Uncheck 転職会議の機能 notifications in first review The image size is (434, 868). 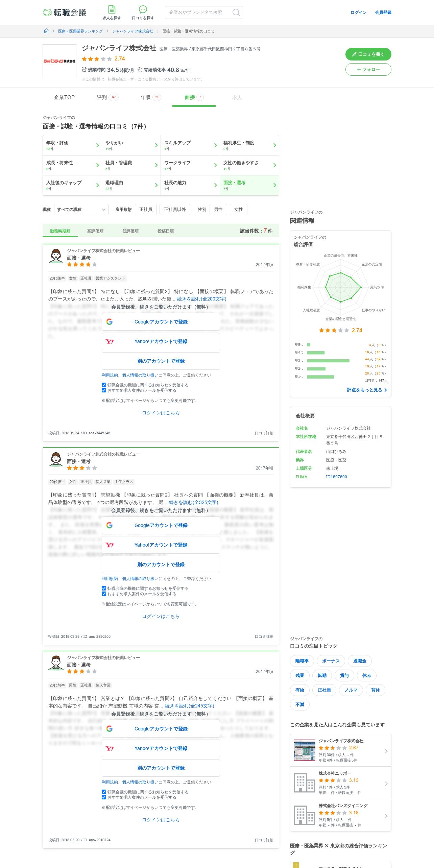(x=104, y=385)
